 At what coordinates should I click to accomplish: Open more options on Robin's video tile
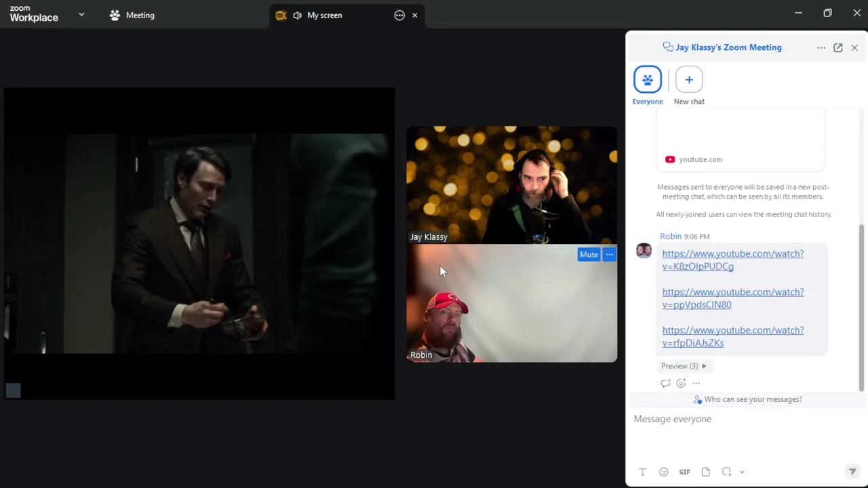[609, 255]
